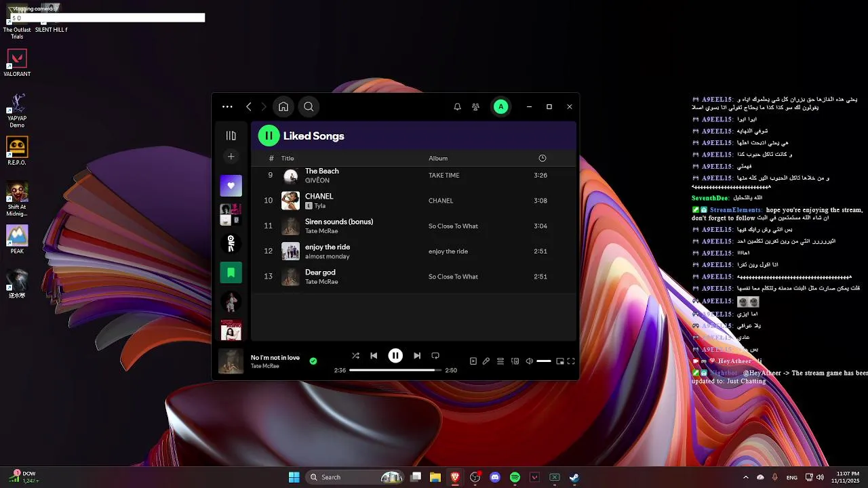Open the green profile avatar menu
The image size is (868, 488).
point(500,106)
